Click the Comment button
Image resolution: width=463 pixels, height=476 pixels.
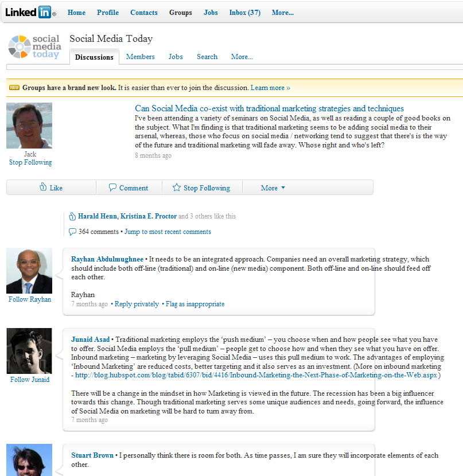[x=129, y=188]
